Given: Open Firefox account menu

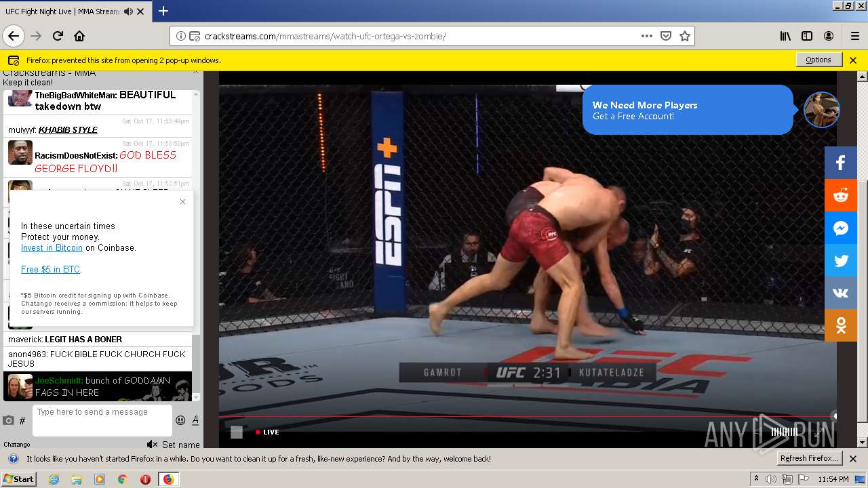Looking at the screenshot, I should tap(829, 36).
